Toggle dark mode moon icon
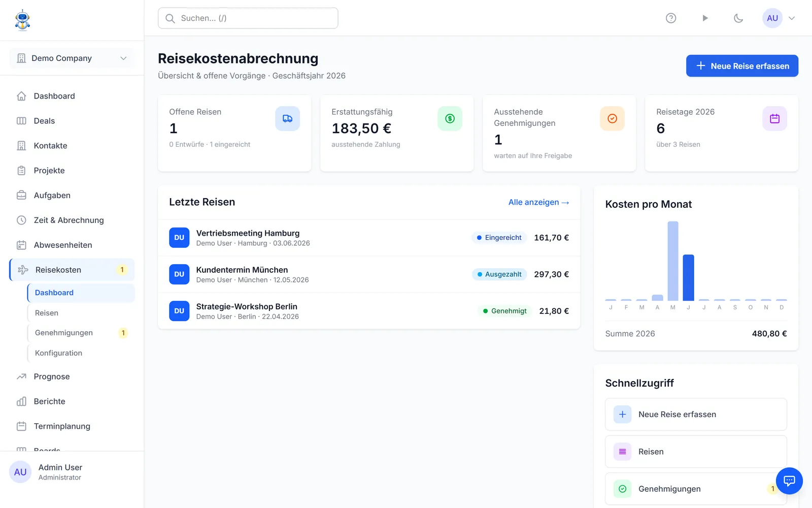The height and width of the screenshot is (508, 812). pyautogui.click(x=738, y=18)
